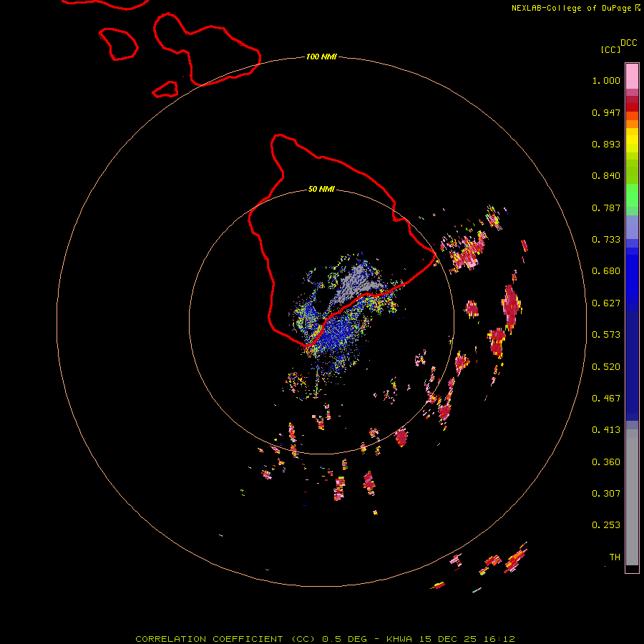Click the 0.307 scale value
This screenshot has height=644, width=644.
(x=606, y=494)
